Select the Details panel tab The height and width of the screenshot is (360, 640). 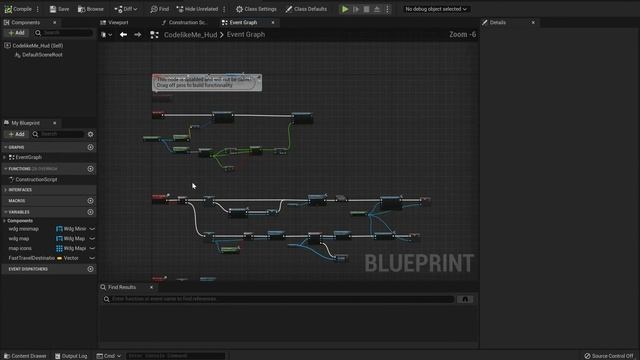coord(498,22)
